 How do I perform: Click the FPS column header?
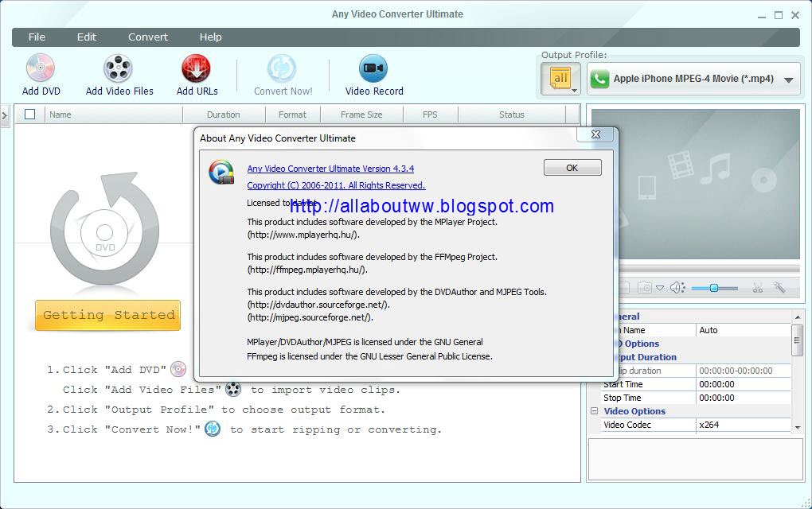430,115
